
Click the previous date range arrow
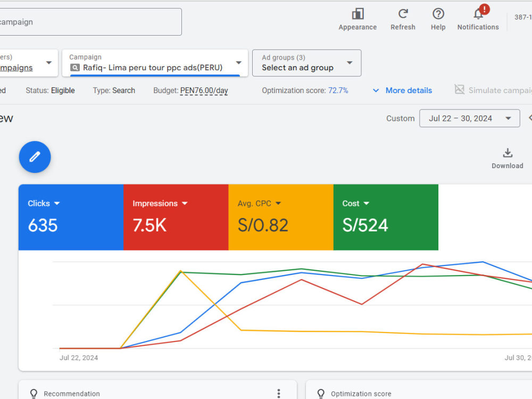point(530,118)
